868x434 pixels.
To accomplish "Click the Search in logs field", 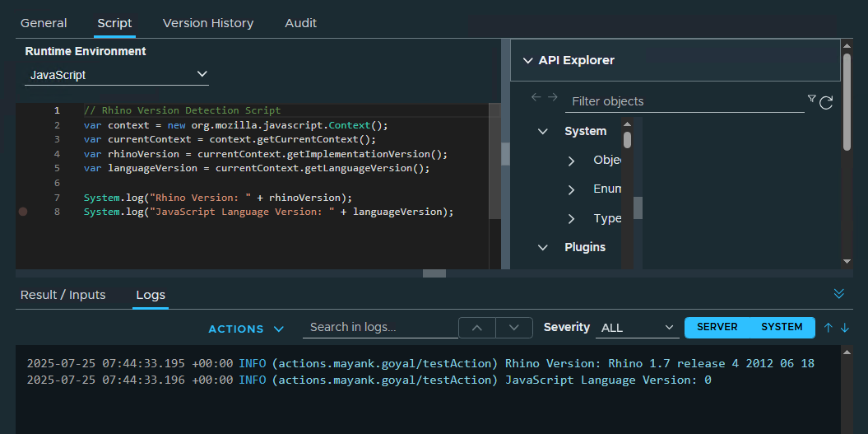I will tap(380, 327).
